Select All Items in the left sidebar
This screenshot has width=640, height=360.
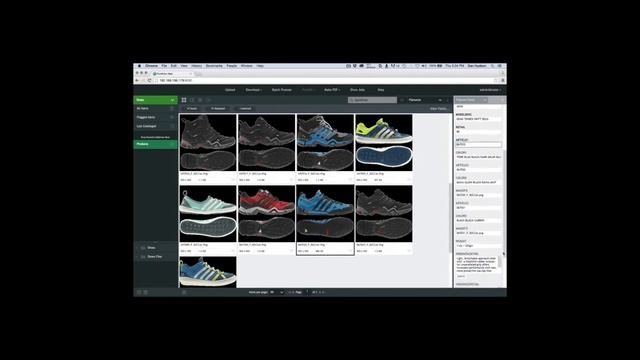[156, 109]
